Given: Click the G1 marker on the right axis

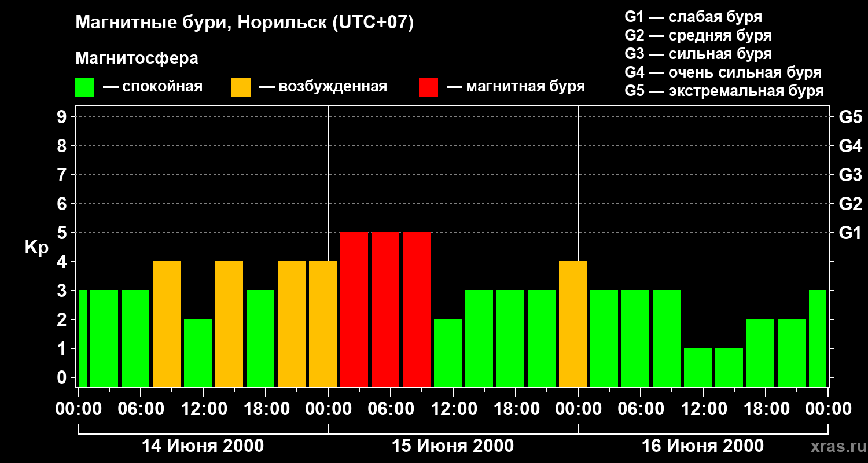Looking at the screenshot, I should click(851, 233).
